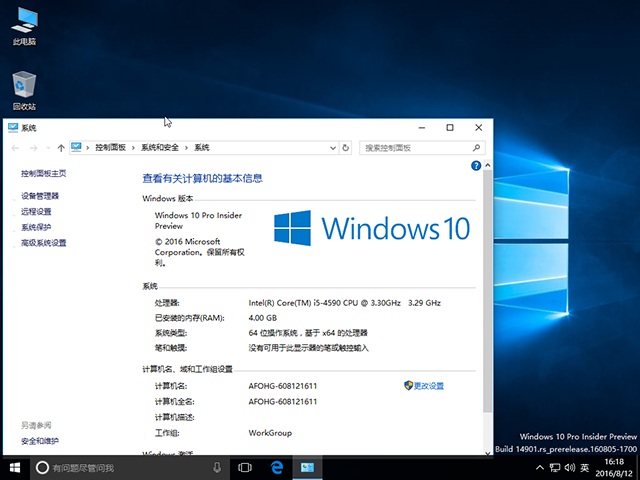The width and height of the screenshot is (640, 480).
Task: Select the 系统和安全 breadcrumb item
Action: (160, 148)
